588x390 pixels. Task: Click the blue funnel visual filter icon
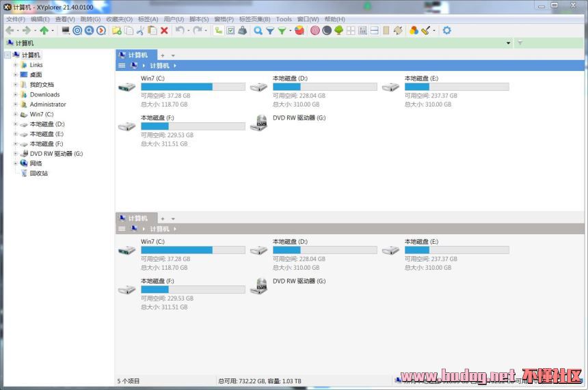[x=270, y=31]
